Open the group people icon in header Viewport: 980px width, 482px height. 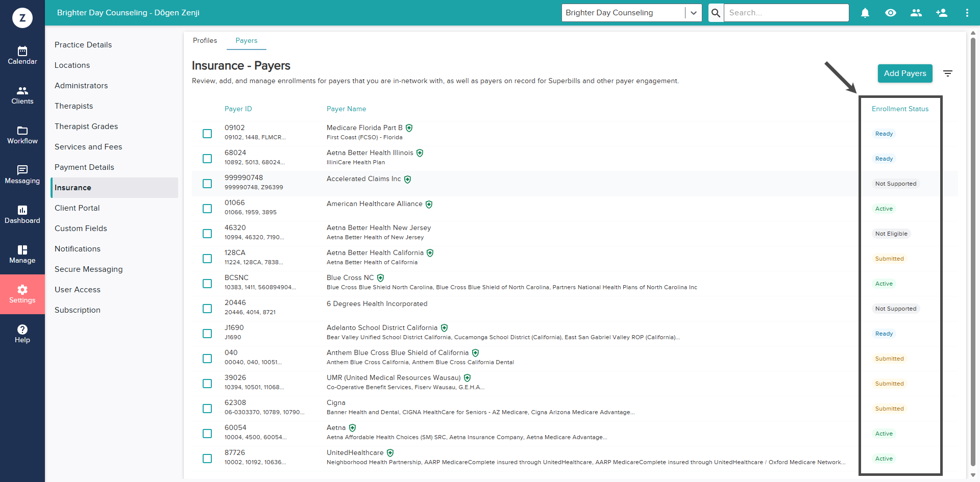click(916, 13)
